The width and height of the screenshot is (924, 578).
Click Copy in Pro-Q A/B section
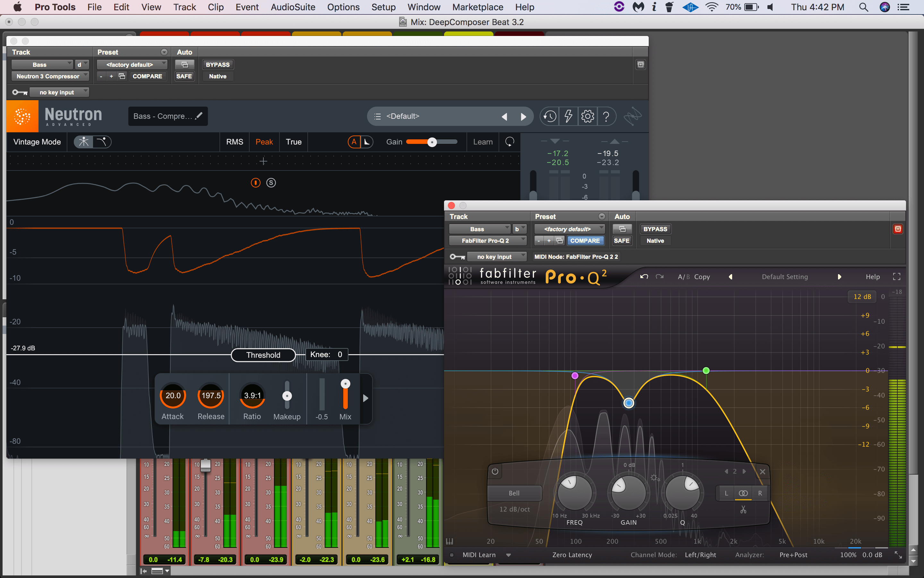coord(702,277)
